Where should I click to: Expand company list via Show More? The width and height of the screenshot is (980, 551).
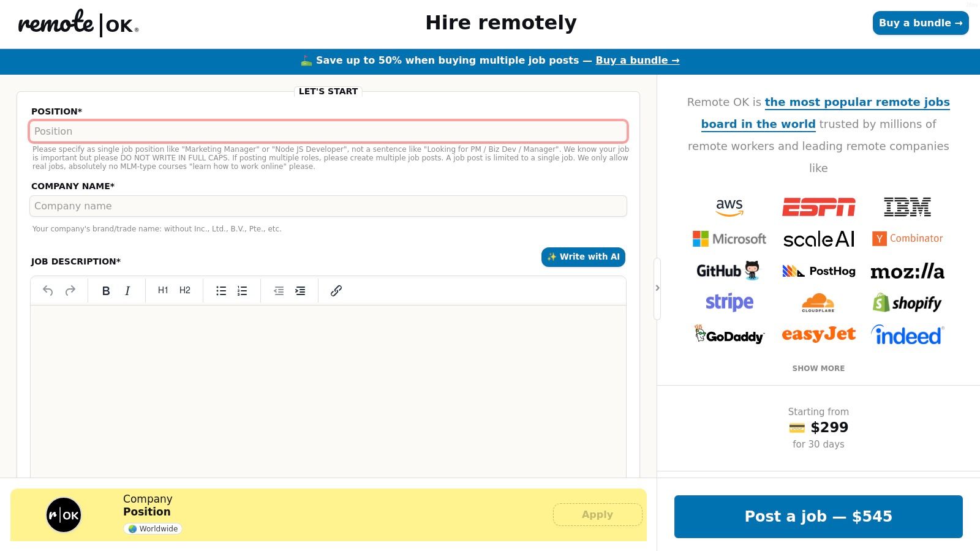[818, 369]
